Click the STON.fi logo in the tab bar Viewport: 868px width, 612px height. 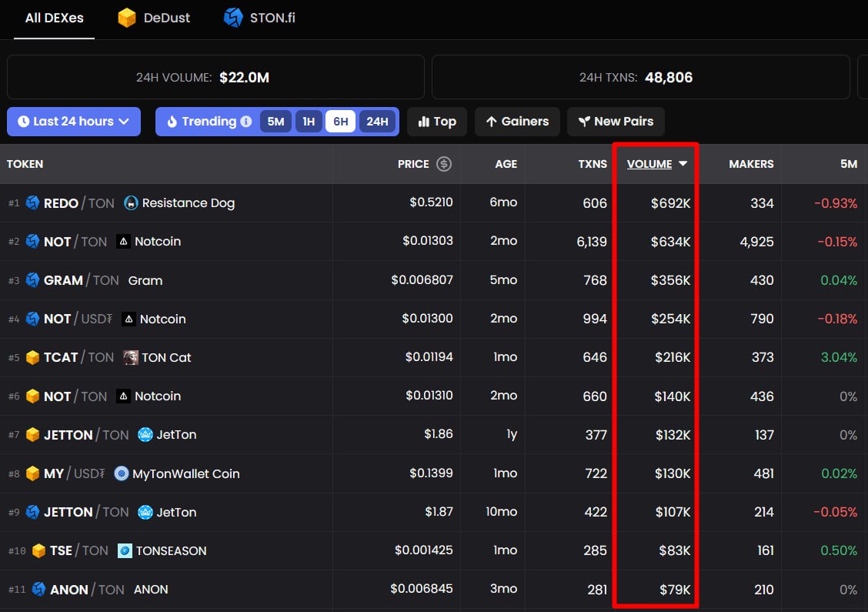[x=233, y=18]
